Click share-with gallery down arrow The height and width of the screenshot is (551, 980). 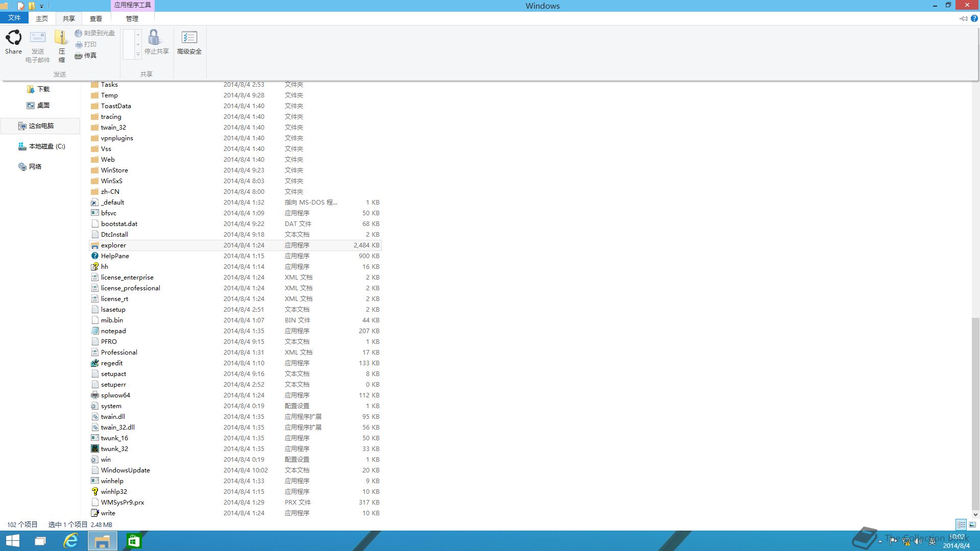point(138,44)
